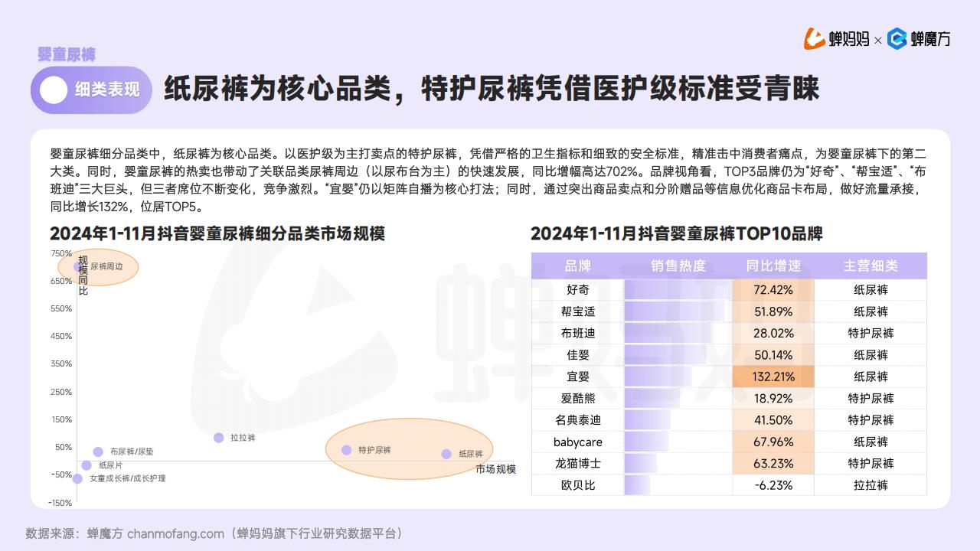Click the 同比增速 column header
This screenshot has height=551, width=980.
coord(773,266)
